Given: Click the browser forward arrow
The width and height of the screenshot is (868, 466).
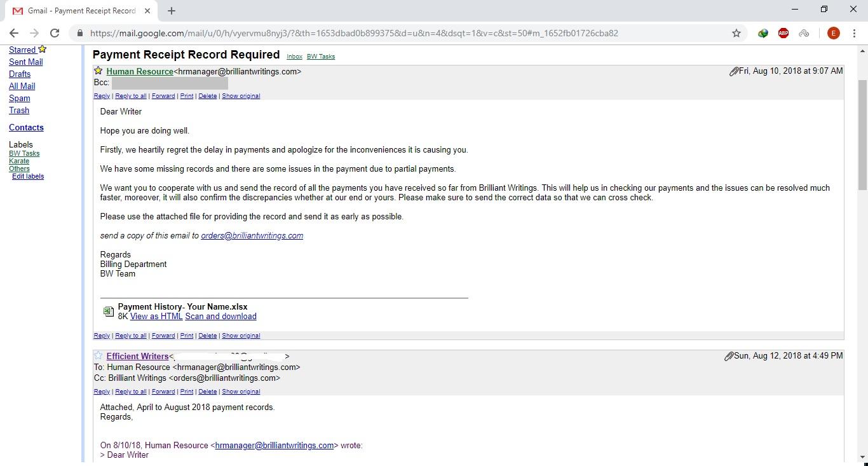Looking at the screenshot, I should pos(34,33).
